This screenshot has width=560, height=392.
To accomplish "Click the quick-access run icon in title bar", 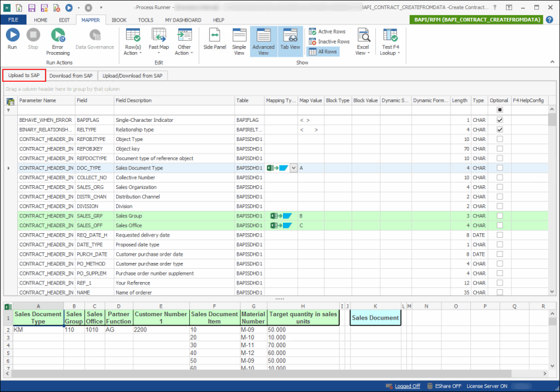I will (x=69, y=7).
